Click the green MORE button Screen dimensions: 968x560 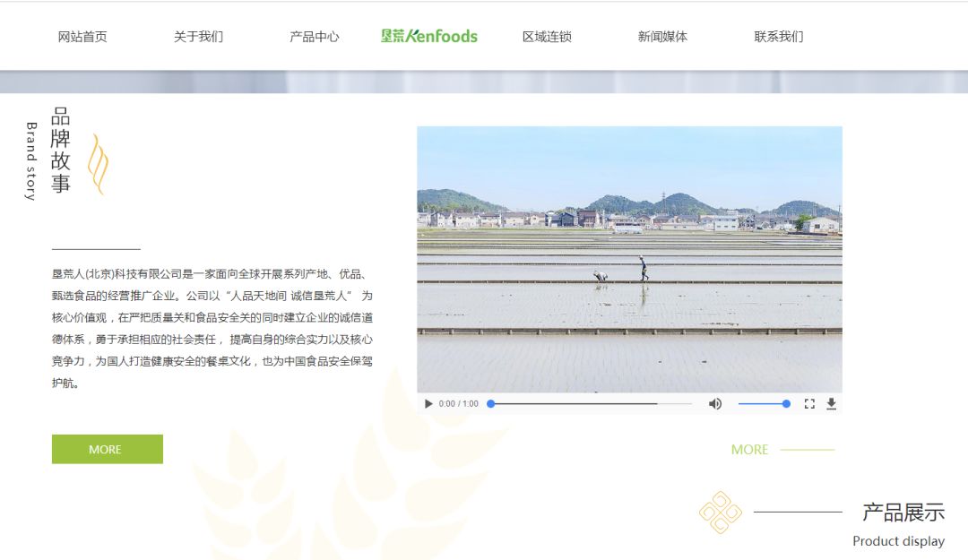(108, 449)
